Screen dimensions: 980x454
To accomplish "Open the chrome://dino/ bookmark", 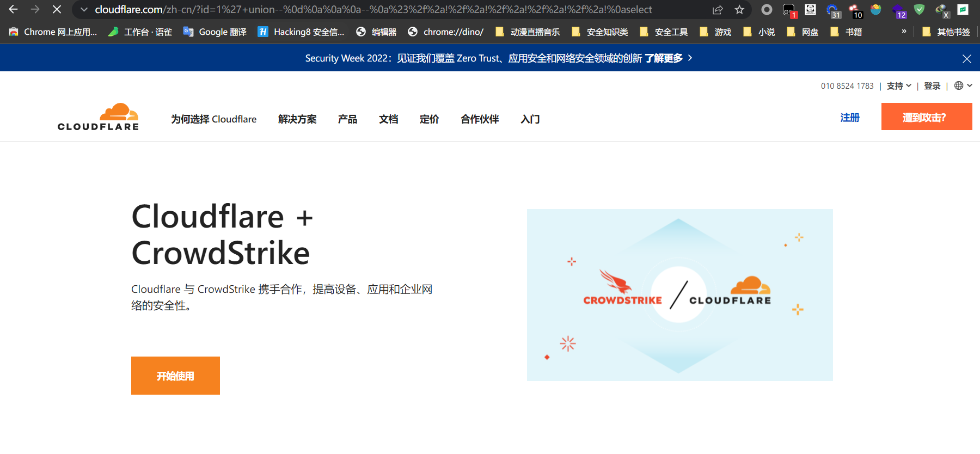I will [x=446, y=32].
